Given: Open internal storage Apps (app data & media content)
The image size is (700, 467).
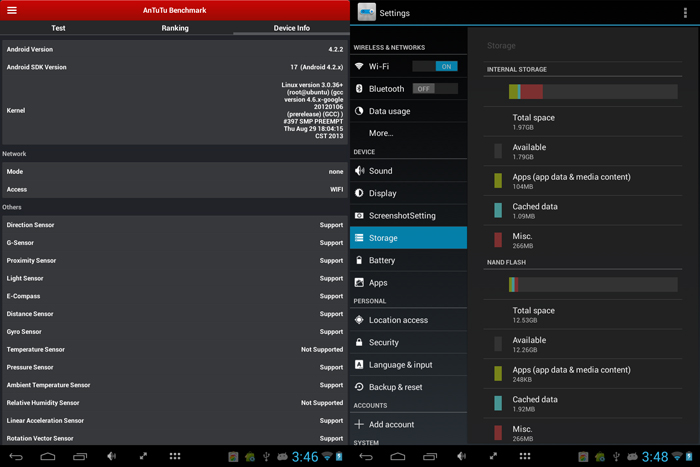Looking at the screenshot, I should pyautogui.click(x=583, y=180).
